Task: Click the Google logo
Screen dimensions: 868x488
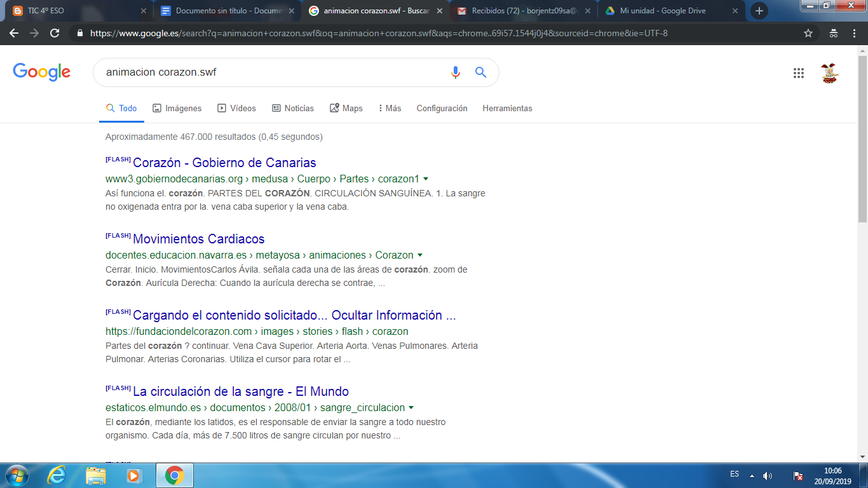Action: (41, 72)
